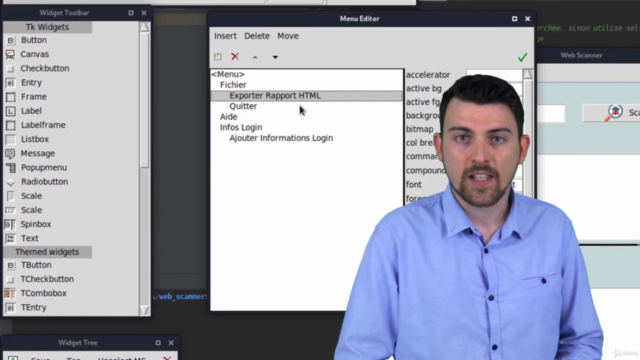
Task: Click the font property label
Action: coord(413,184)
